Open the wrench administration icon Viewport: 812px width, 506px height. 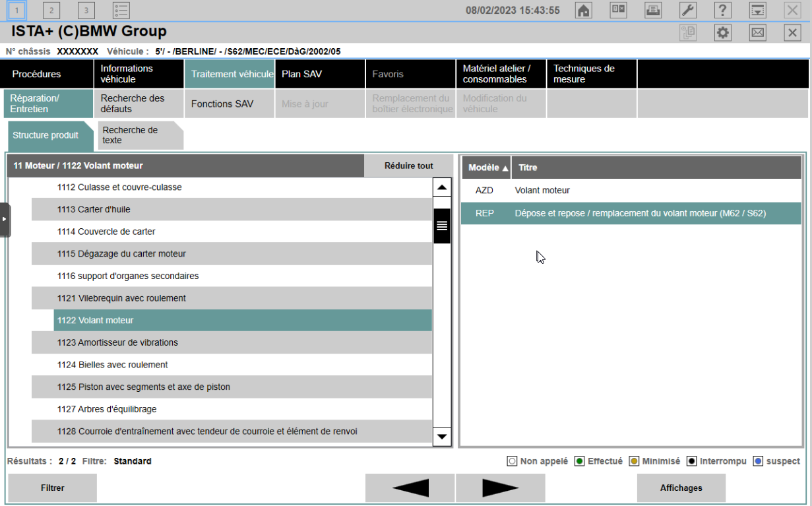click(x=688, y=10)
